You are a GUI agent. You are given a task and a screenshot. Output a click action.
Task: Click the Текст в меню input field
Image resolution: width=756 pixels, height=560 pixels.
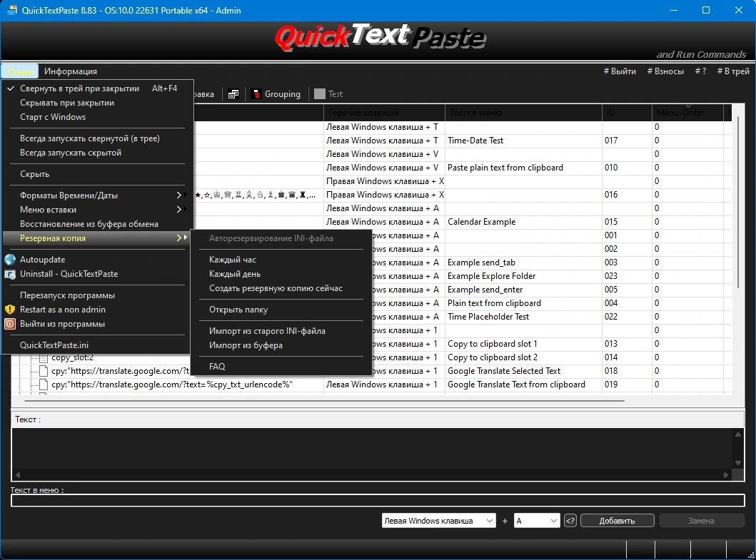(378, 500)
